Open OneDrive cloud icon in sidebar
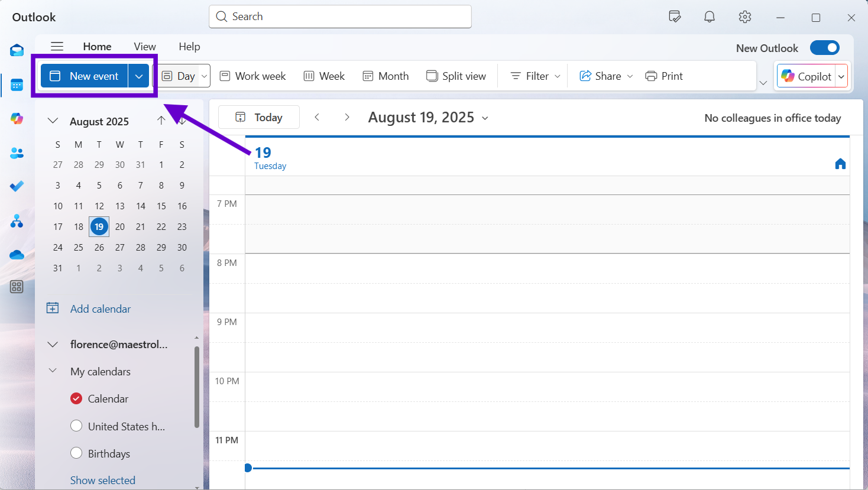 [x=17, y=255]
